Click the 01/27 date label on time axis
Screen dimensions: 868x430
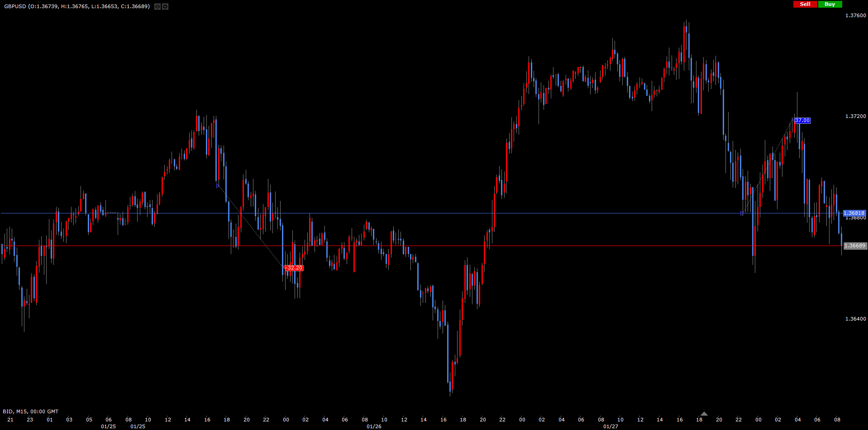pos(610,426)
